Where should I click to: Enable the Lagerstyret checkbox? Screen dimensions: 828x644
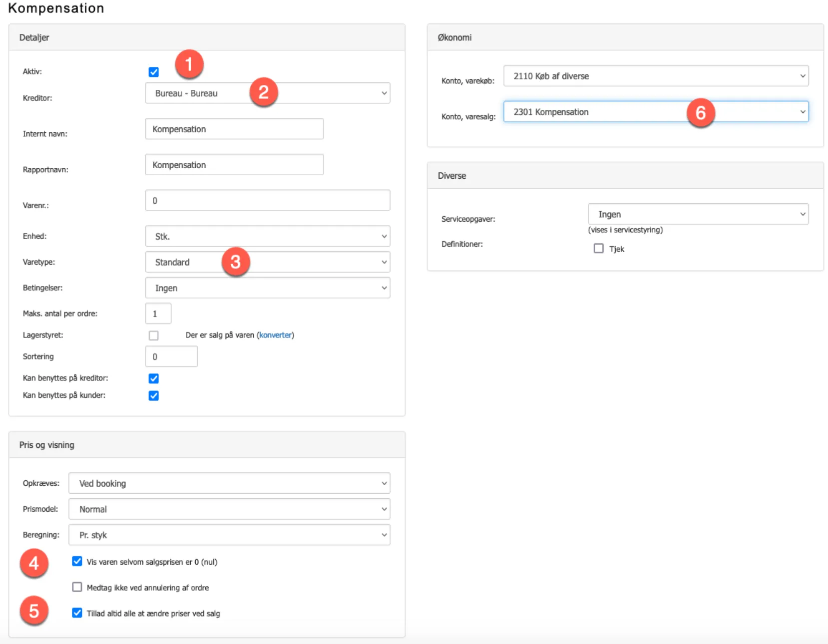pos(154,335)
